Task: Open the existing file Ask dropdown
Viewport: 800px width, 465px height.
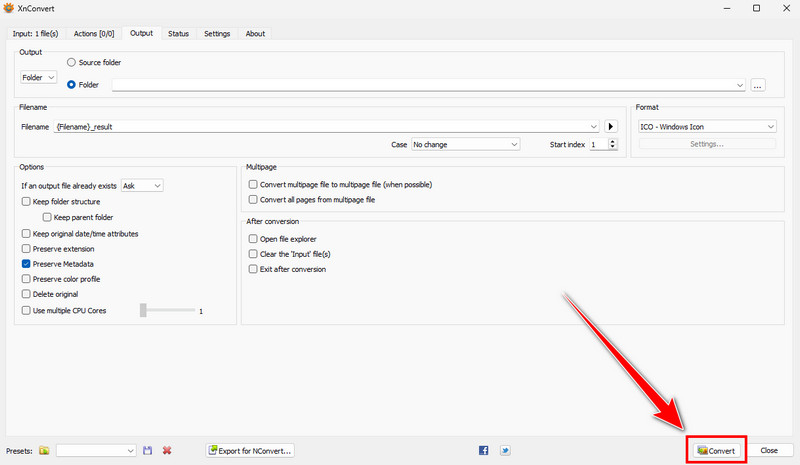Action: coord(141,186)
